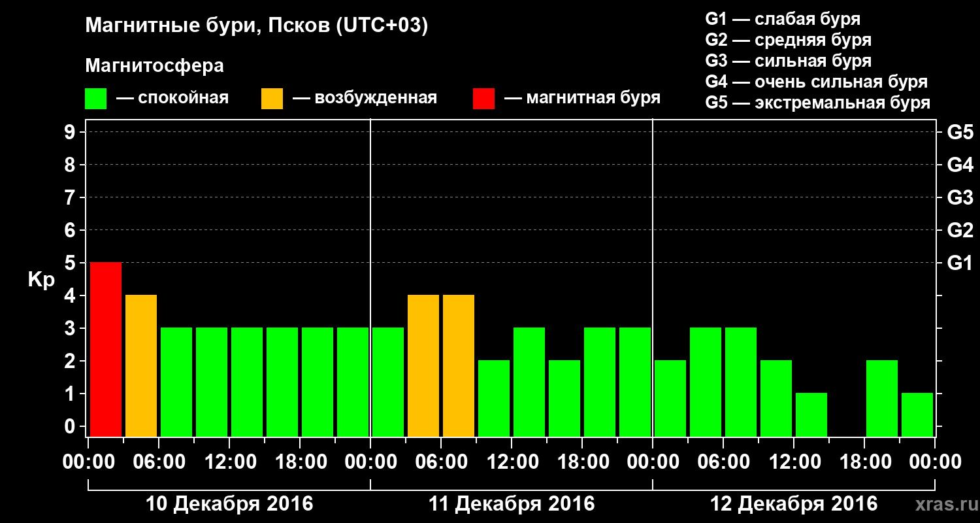Click the '— магнитная буря' legend label
Viewport: 980px width, 523px height.
pos(582,98)
